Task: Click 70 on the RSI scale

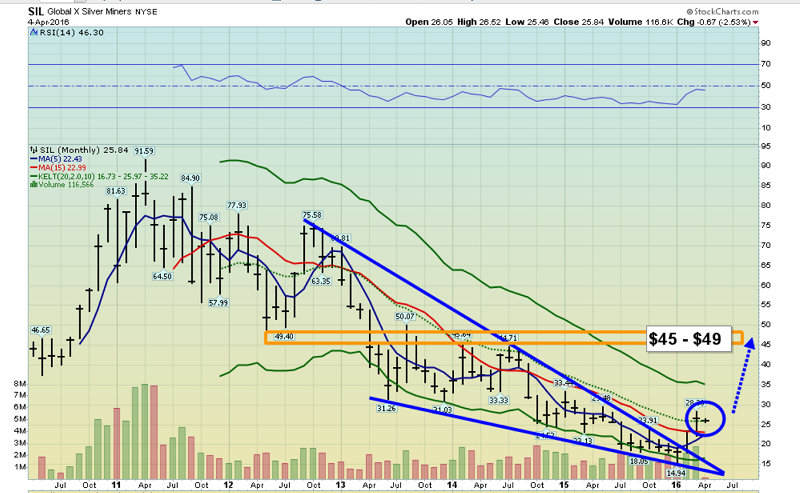Action: 766,64
